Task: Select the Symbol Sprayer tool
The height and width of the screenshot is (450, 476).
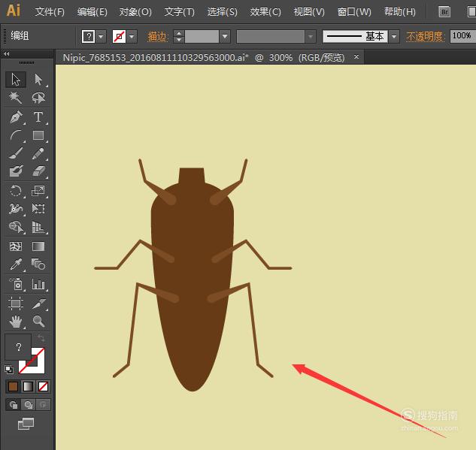Action: [16, 284]
